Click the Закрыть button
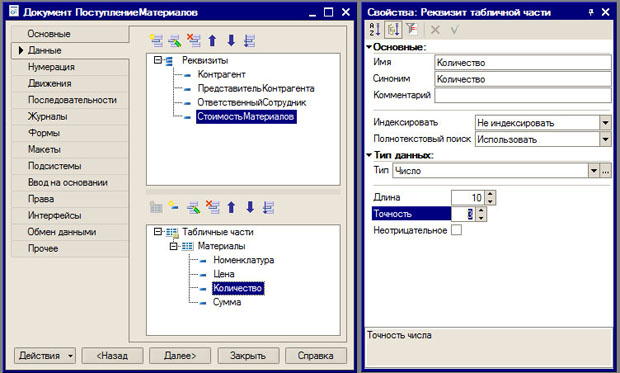Viewport: 620px width, 373px height. pos(248,356)
